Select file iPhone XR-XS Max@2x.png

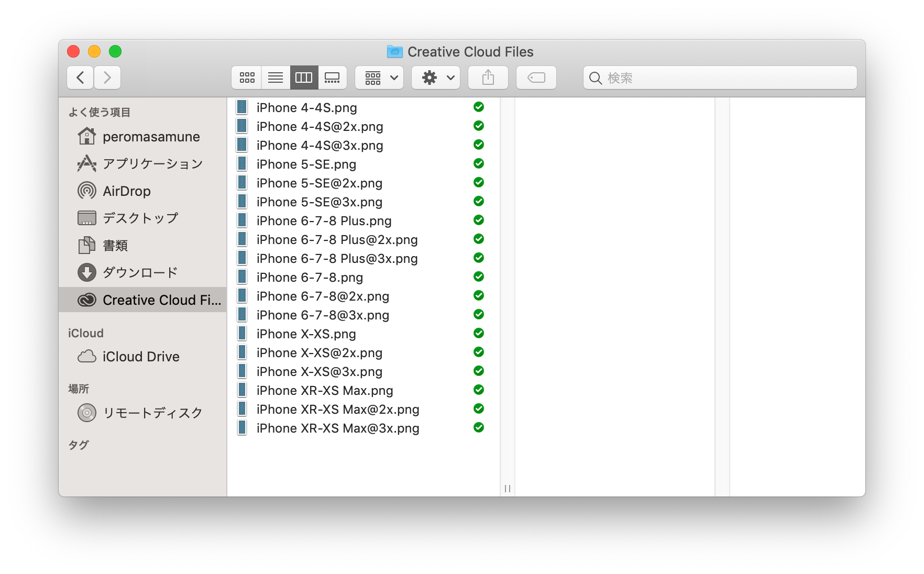364,409
